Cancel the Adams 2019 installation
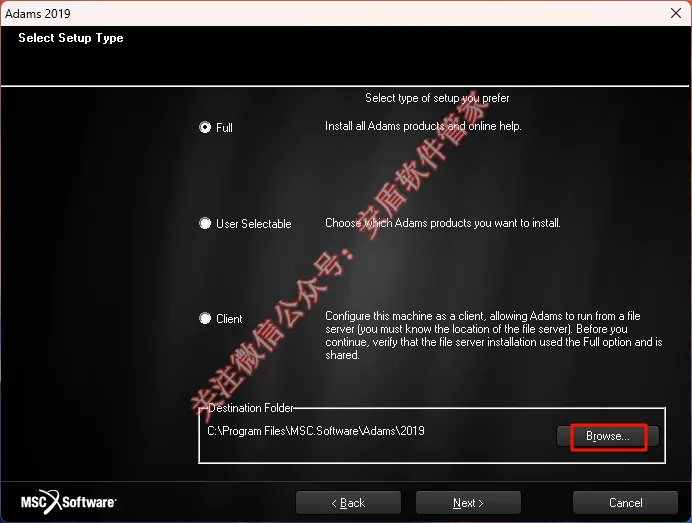 tap(625, 503)
